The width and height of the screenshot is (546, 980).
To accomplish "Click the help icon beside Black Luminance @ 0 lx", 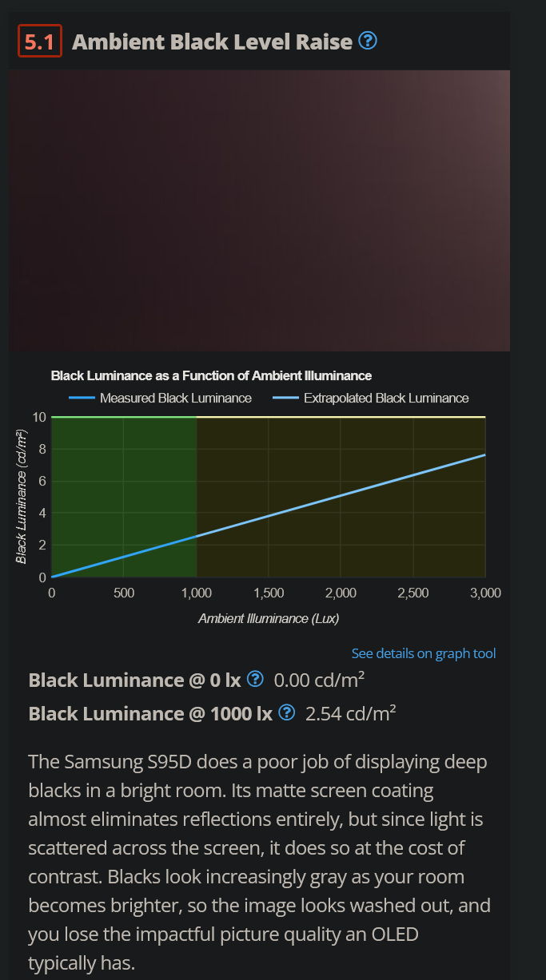I will click(256, 678).
